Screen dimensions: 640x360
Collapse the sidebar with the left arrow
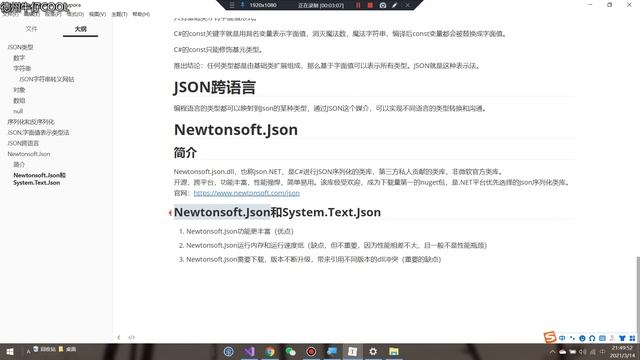(119, 337)
